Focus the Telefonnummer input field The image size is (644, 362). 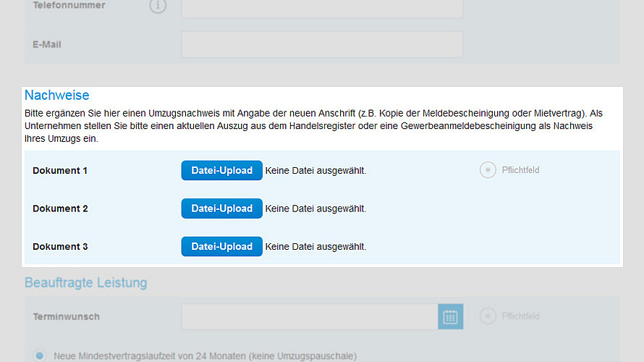tap(321, 7)
